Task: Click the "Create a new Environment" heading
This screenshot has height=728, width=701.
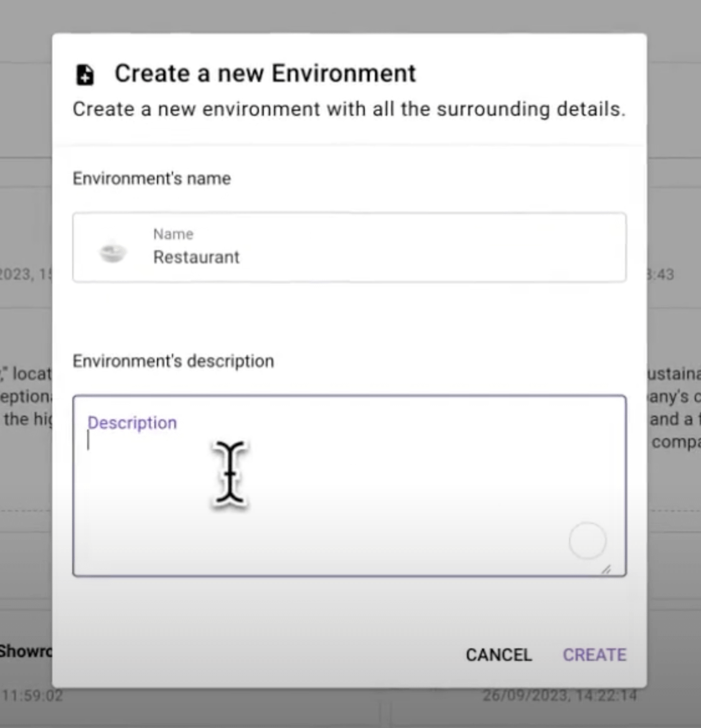Action: point(265,73)
